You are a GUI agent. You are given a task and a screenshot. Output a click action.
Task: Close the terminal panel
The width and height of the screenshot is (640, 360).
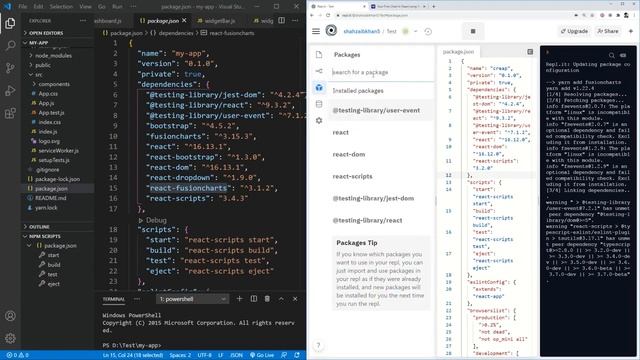pos(295,299)
